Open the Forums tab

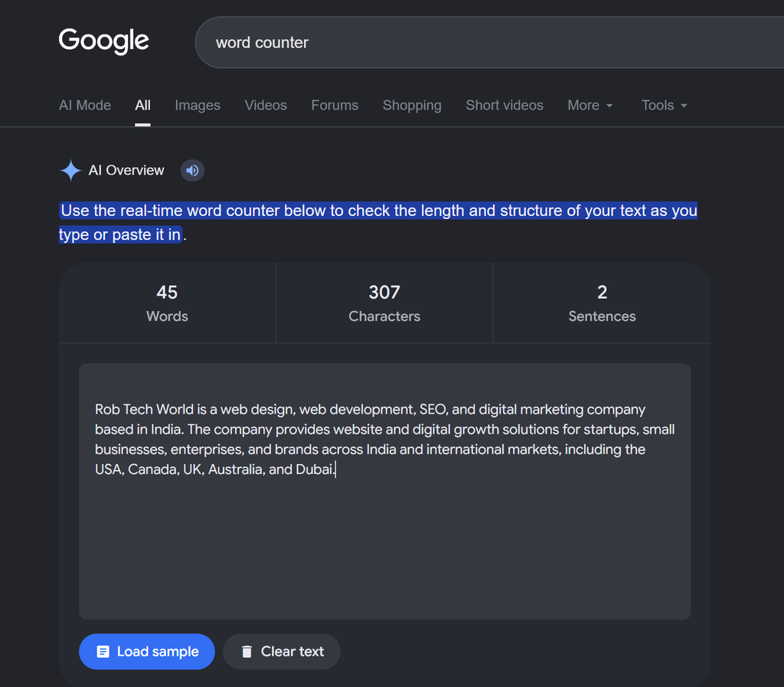335,105
